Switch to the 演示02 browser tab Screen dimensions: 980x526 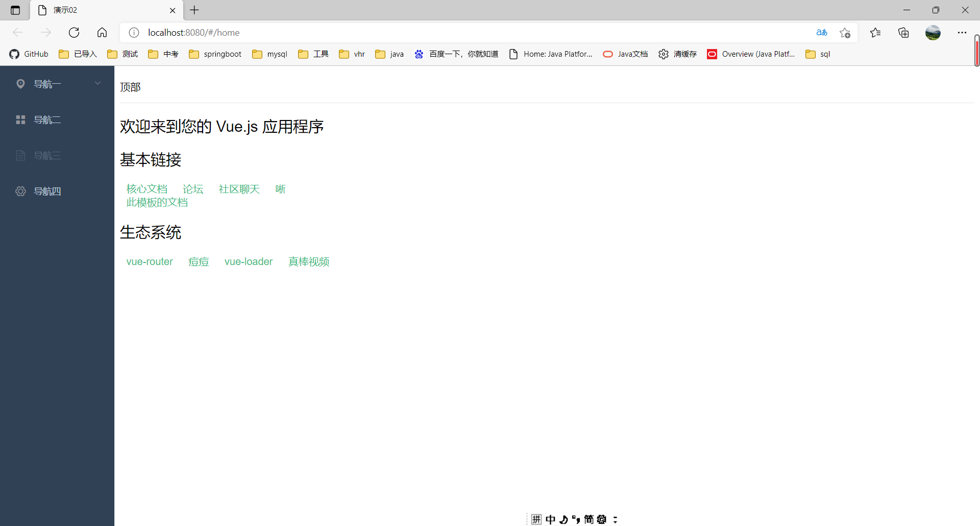click(x=65, y=10)
